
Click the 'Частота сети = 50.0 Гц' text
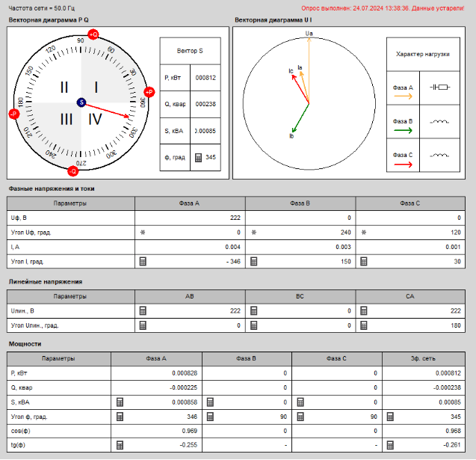tap(42, 8)
